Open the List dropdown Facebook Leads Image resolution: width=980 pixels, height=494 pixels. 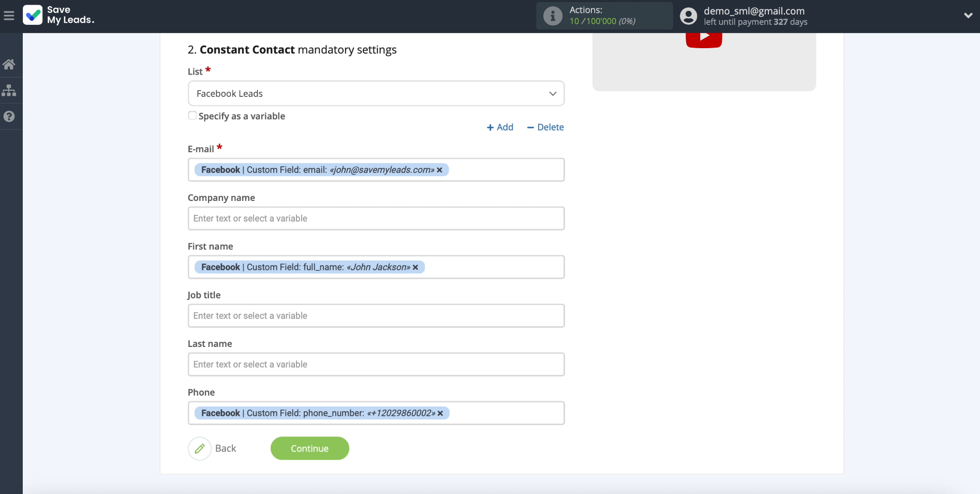(x=376, y=94)
